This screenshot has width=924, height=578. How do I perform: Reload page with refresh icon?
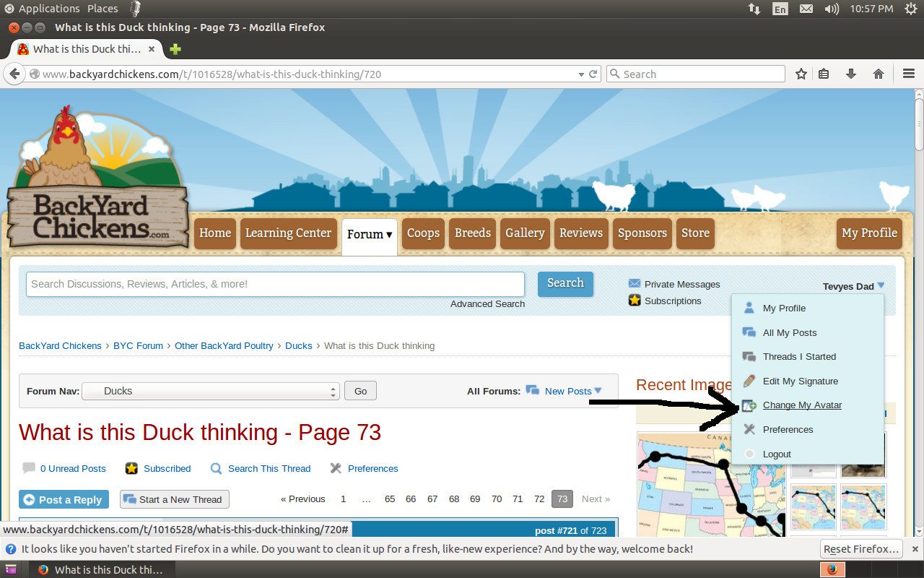[593, 74]
